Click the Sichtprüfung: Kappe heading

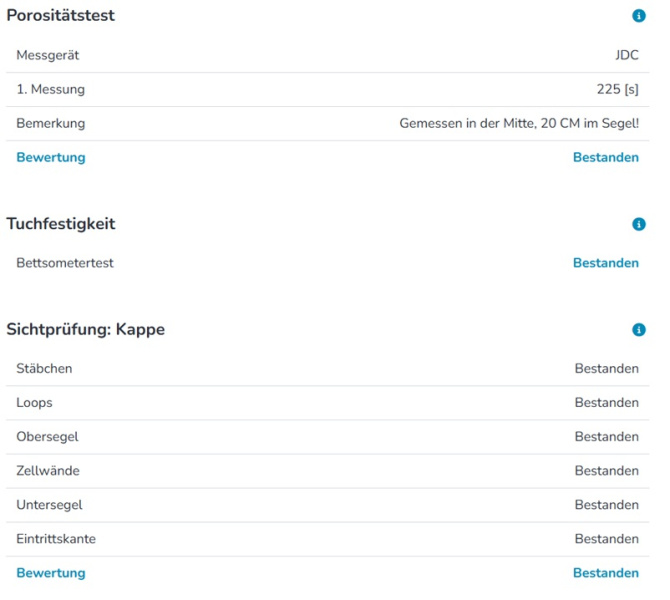[x=86, y=330]
